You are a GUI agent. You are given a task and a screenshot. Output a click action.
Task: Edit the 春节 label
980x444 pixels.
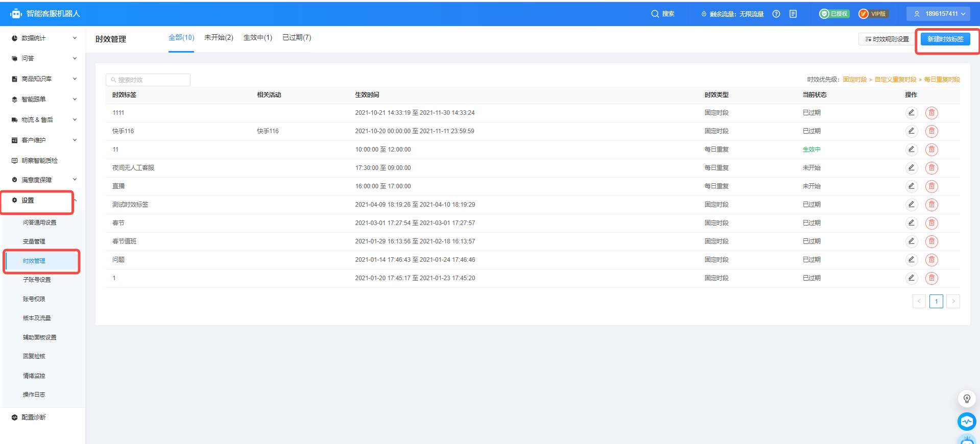click(911, 223)
